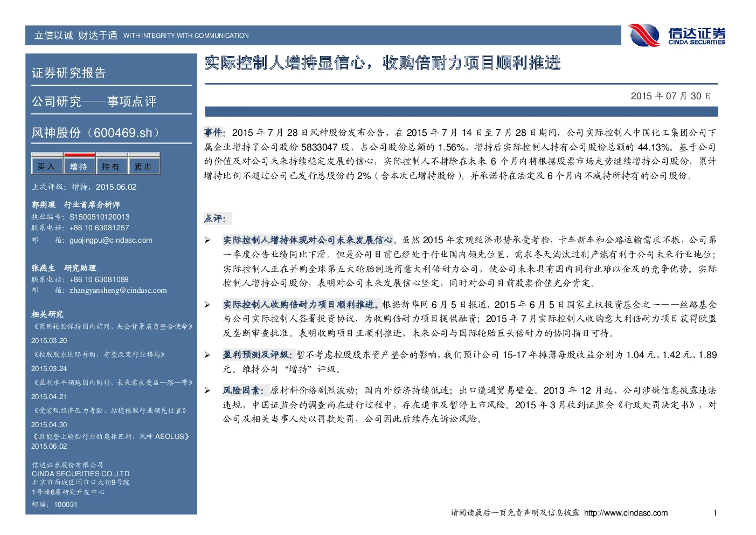The image size is (756, 535).
Task: Click 信达证券股份有限公司 company name
Action: [x=67, y=465]
